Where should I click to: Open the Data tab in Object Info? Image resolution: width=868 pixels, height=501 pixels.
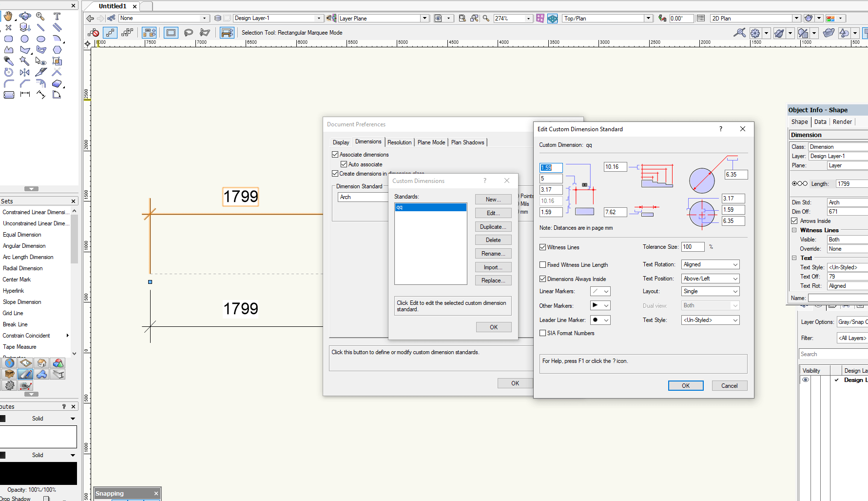coord(820,121)
